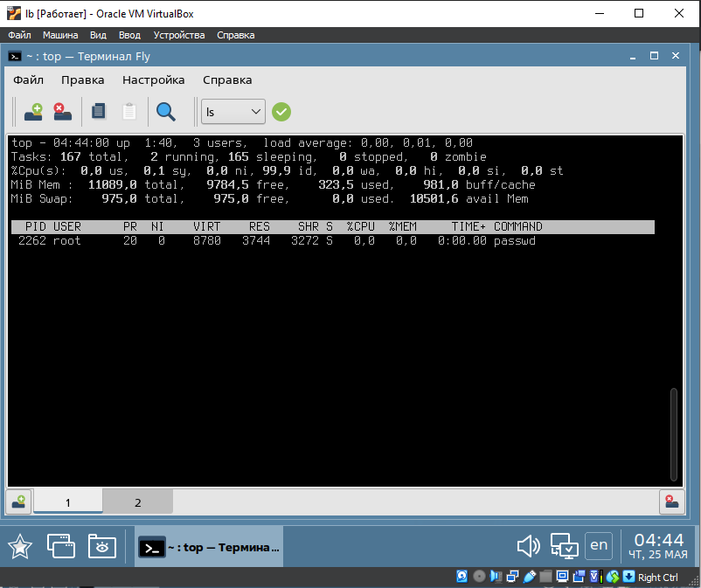Open VirtualBox Устройства menu
Viewport: 701px width, 588px height.
pyautogui.click(x=179, y=35)
